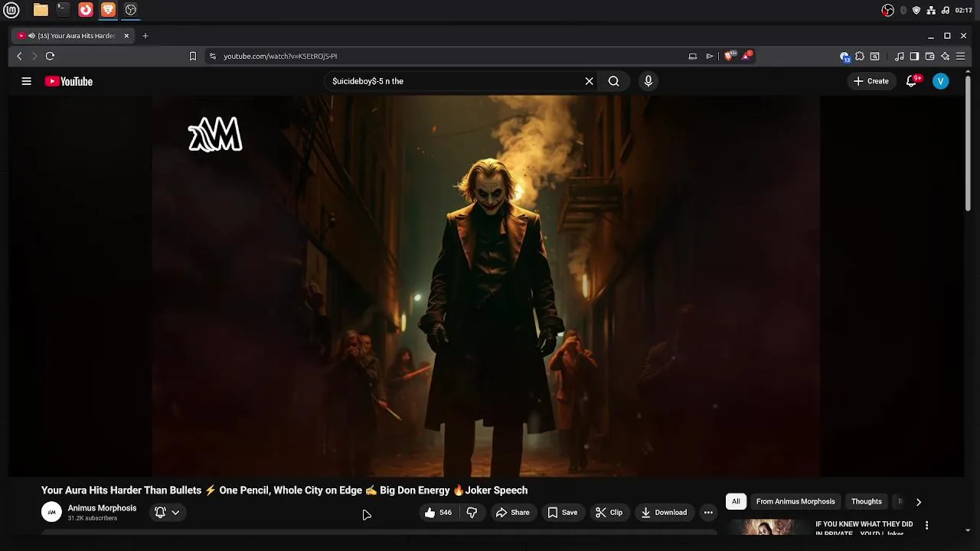This screenshot has height=551, width=980.
Task: Click the YouTube search magnifier button
Action: pos(613,81)
